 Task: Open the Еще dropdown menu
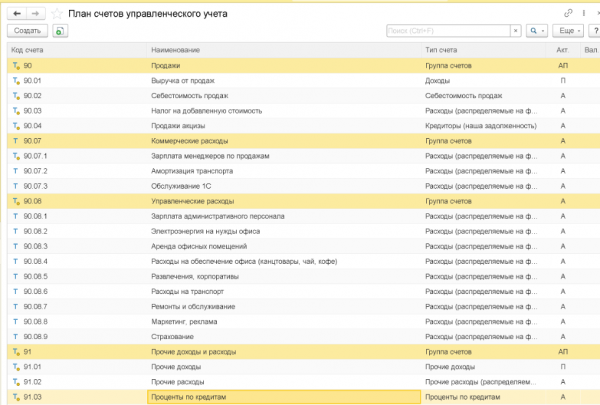(565, 31)
